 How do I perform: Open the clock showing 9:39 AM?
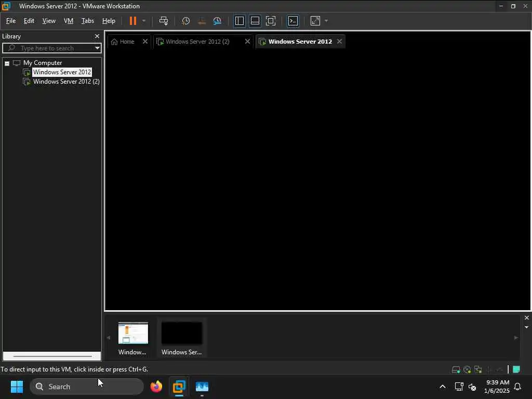pyautogui.click(x=497, y=387)
